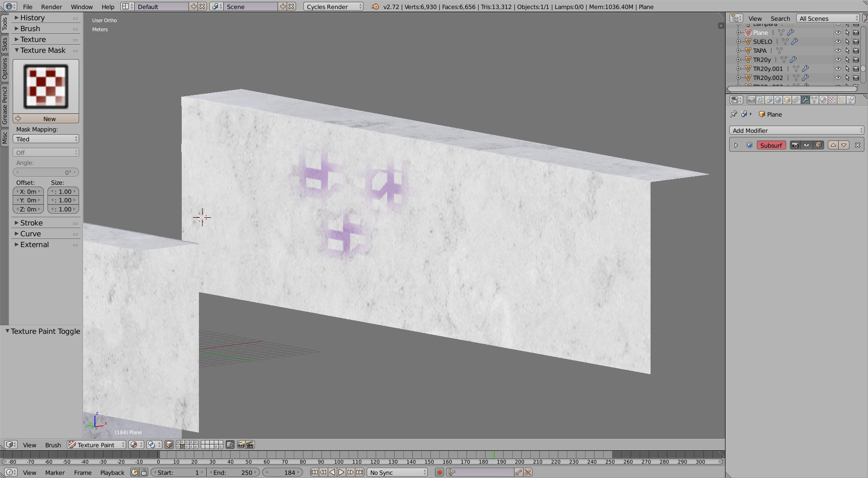Click mesh data icon next to TAPA
Image resolution: width=868 pixels, height=478 pixels.
779,51
